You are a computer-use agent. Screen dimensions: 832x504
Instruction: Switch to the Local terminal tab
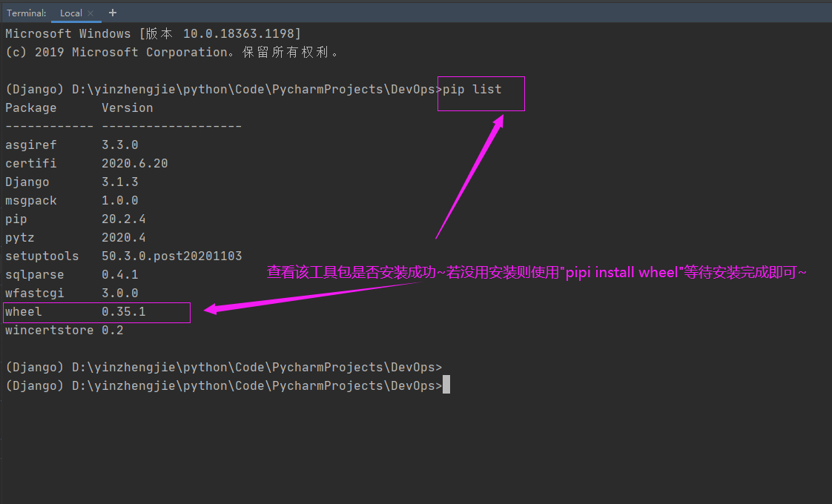click(71, 13)
